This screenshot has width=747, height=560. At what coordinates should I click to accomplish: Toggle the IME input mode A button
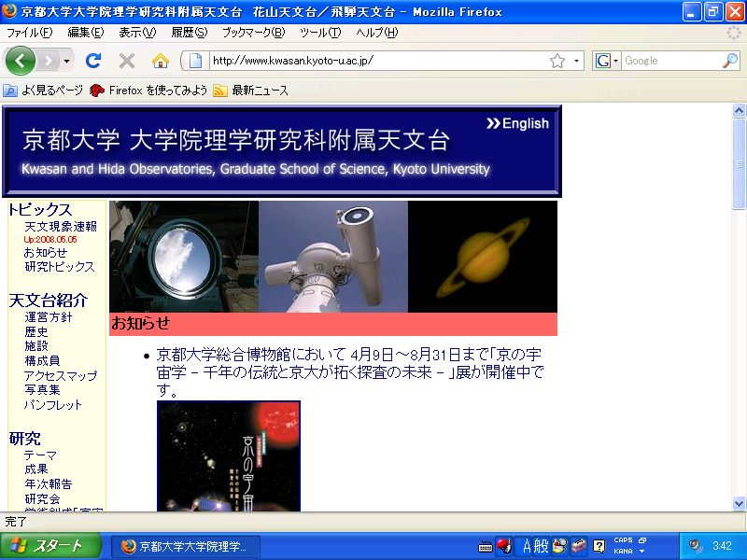(x=527, y=546)
